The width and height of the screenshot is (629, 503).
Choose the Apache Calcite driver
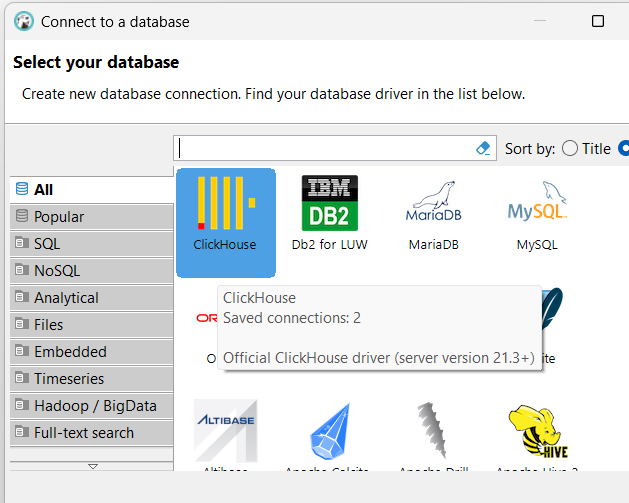click(329, 432)
